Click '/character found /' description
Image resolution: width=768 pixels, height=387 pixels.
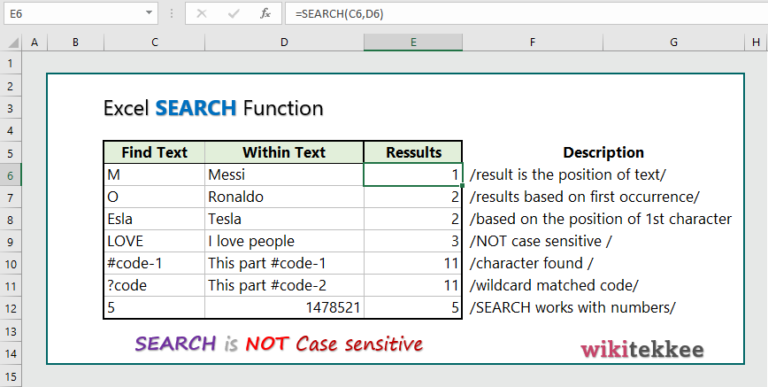pyautogui.click(x=531, y=264)
